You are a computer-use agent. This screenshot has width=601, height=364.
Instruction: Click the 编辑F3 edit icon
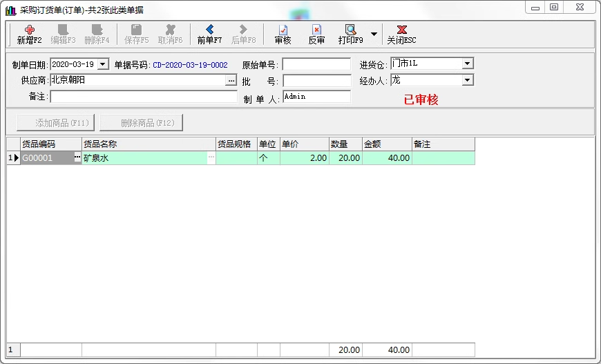(63, 30)
